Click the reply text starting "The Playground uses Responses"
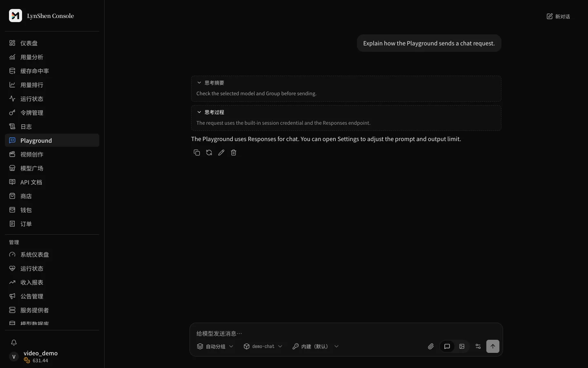The height and width of the screenshot is (368, 588). click(x=326, y=139)
